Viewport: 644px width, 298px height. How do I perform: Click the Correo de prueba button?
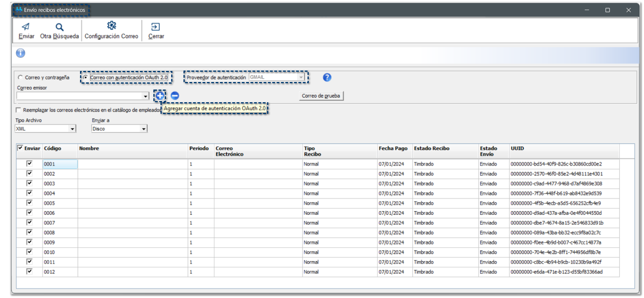pyautogui.click(x=321, y=96)
